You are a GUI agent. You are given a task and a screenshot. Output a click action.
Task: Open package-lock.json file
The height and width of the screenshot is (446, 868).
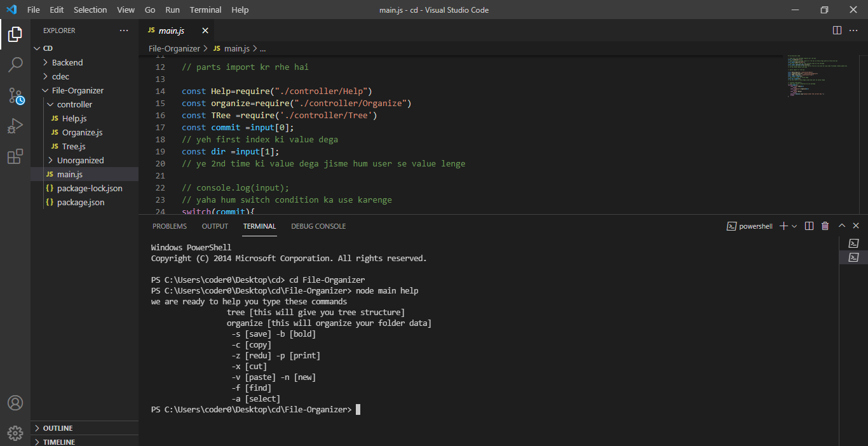85,188
